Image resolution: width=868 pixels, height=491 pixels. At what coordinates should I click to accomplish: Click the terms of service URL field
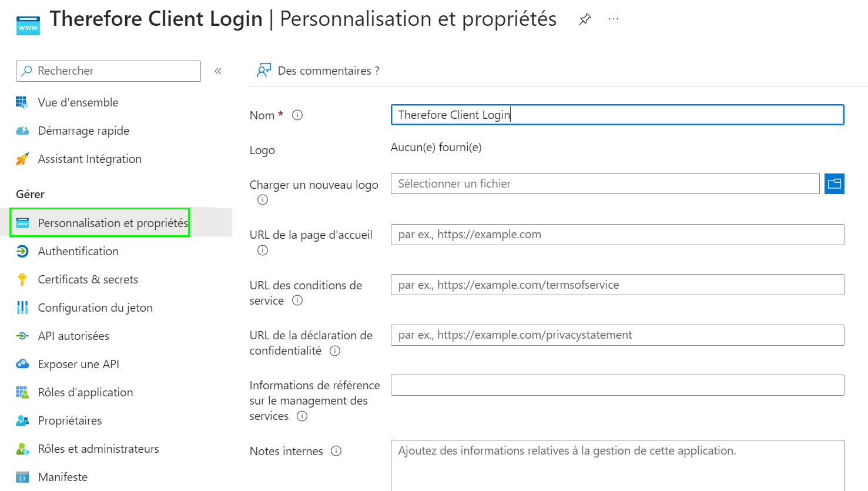pyautogui.click(x=617, y=285)
